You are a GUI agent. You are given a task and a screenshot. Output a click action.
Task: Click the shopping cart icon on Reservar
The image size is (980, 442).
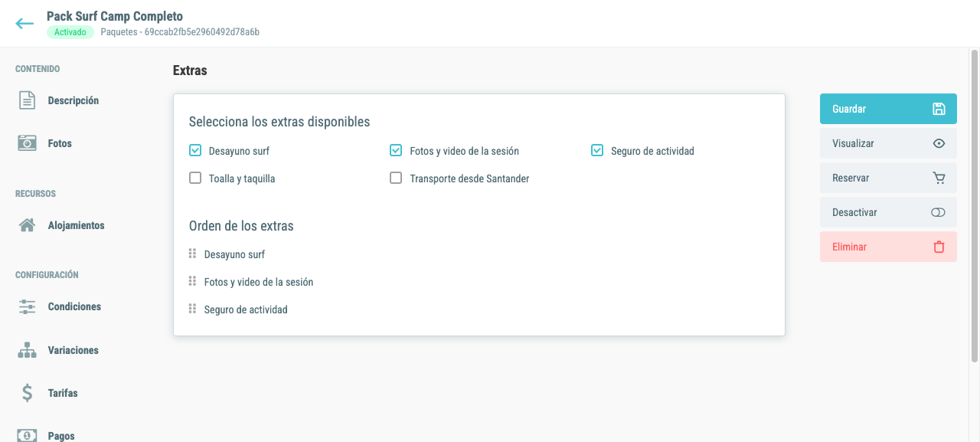coord(939,178)
